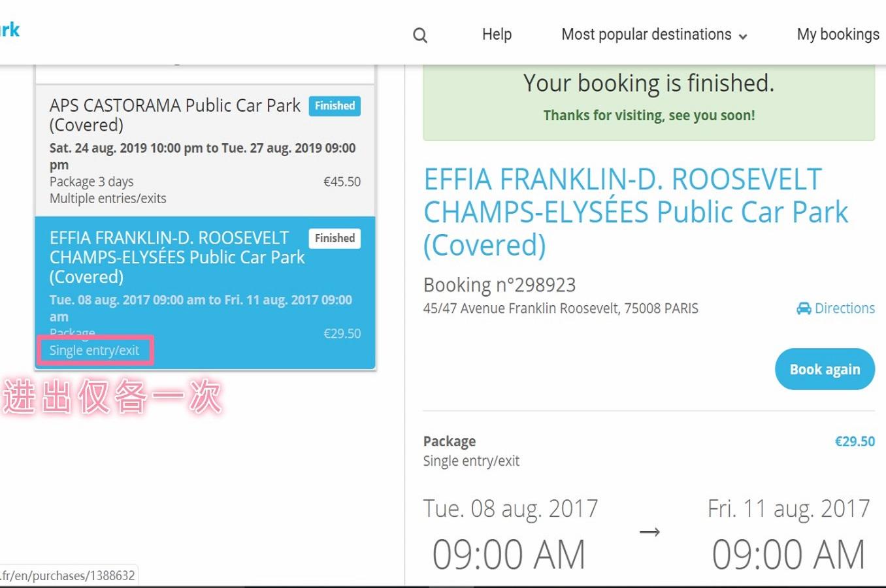Image resolution: width=886 pixels, height=588 pixels.
Task: Click the Finished badge on APS CASTORAMA booking
Action: (335, 106)
